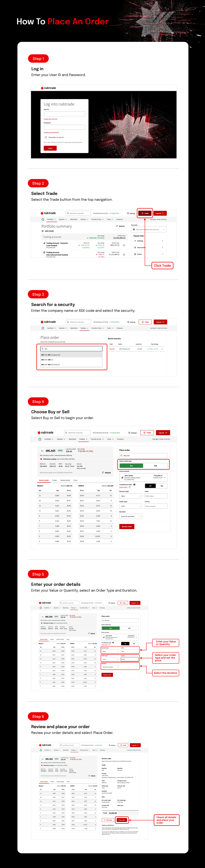Click the home icon in the Step 3 navigation bar

coord(43,328)
